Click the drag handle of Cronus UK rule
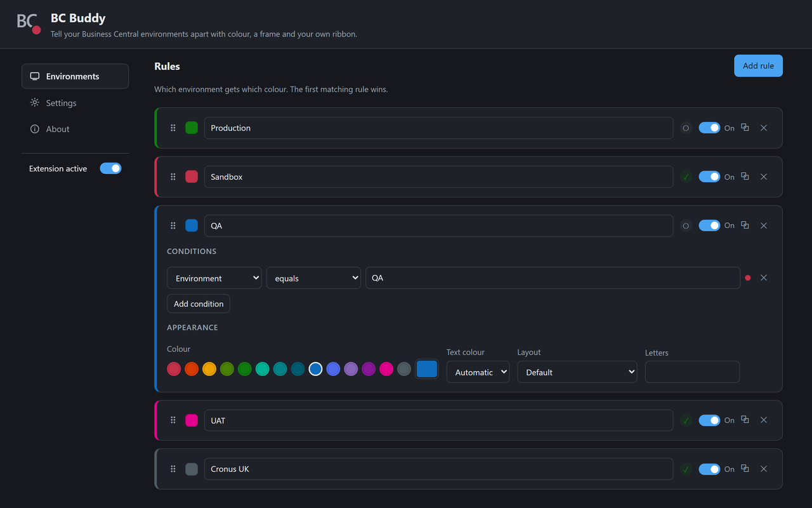This screenshot has height=508, width=812. click(x=173, y=469)
